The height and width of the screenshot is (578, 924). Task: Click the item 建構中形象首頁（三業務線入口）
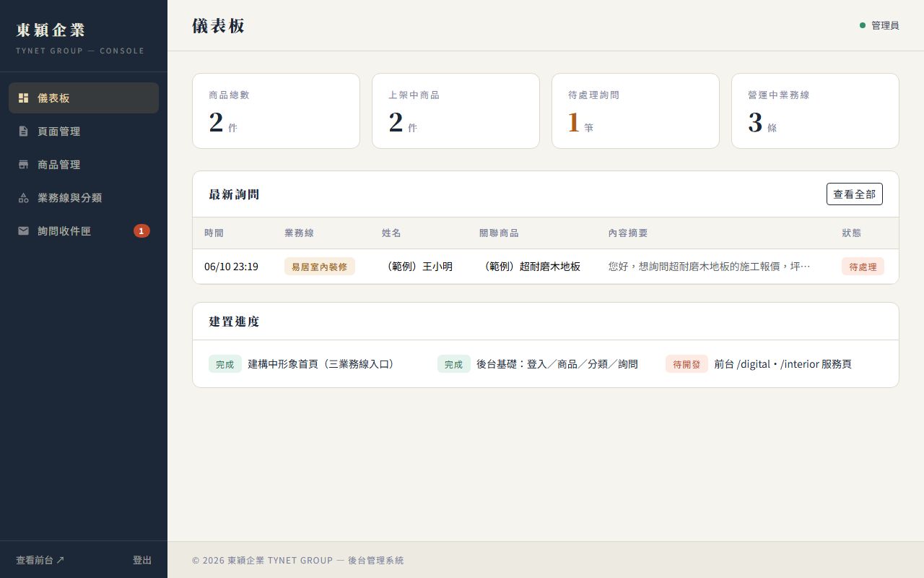pos(323,364)
